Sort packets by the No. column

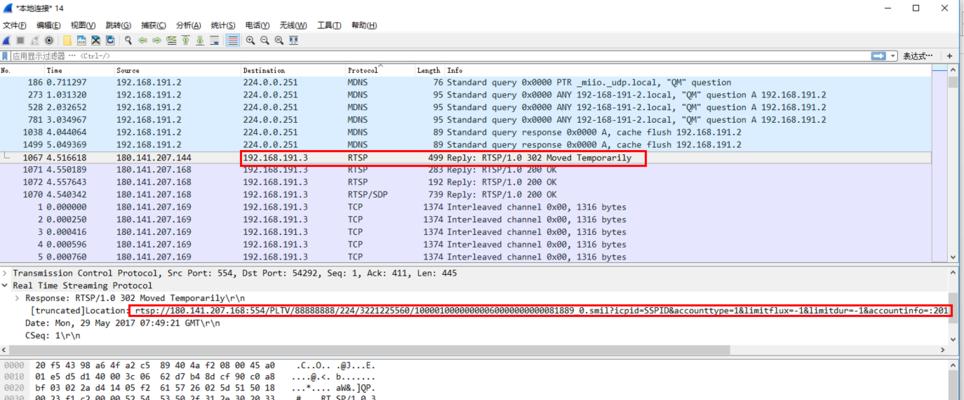[22, 71]
